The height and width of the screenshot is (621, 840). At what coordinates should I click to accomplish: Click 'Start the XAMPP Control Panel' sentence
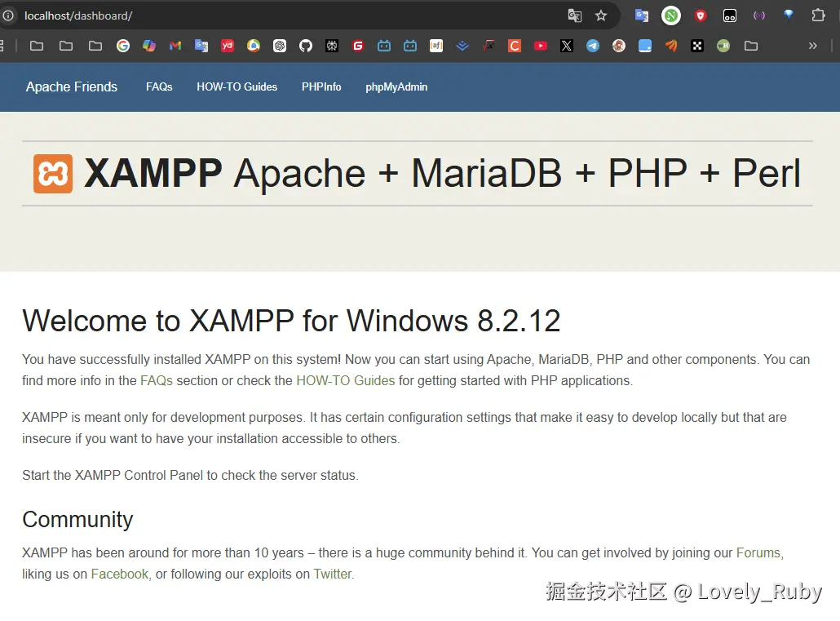(190, 476)
